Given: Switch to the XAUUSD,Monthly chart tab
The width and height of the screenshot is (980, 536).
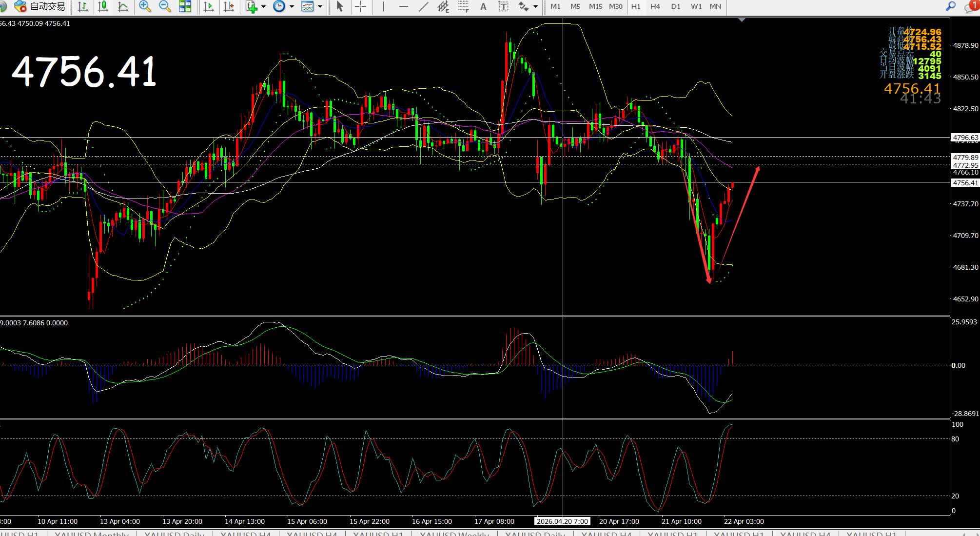Looking at the screenshot, I should click(x=92, y=533).
